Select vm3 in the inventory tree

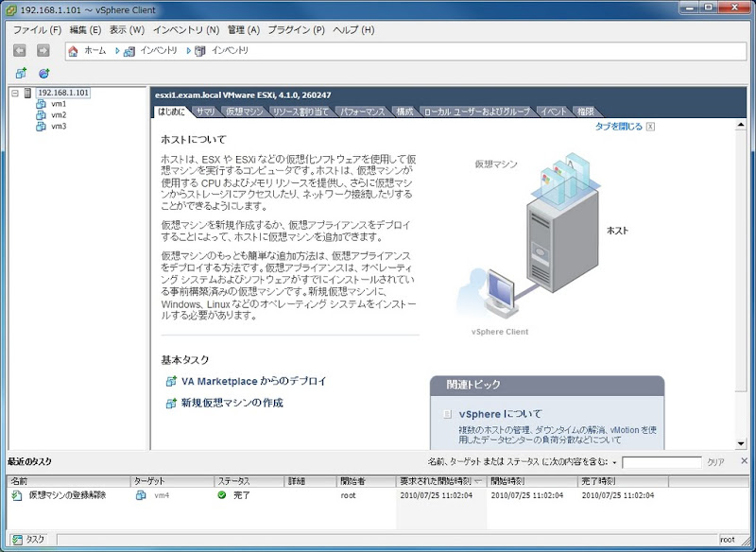[59, 127]
